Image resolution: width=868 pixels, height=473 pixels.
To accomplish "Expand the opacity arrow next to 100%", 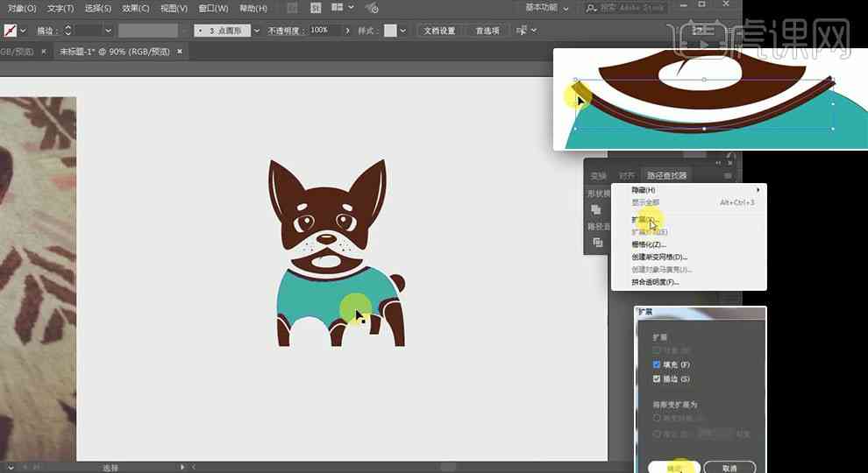I will [348, 31].
